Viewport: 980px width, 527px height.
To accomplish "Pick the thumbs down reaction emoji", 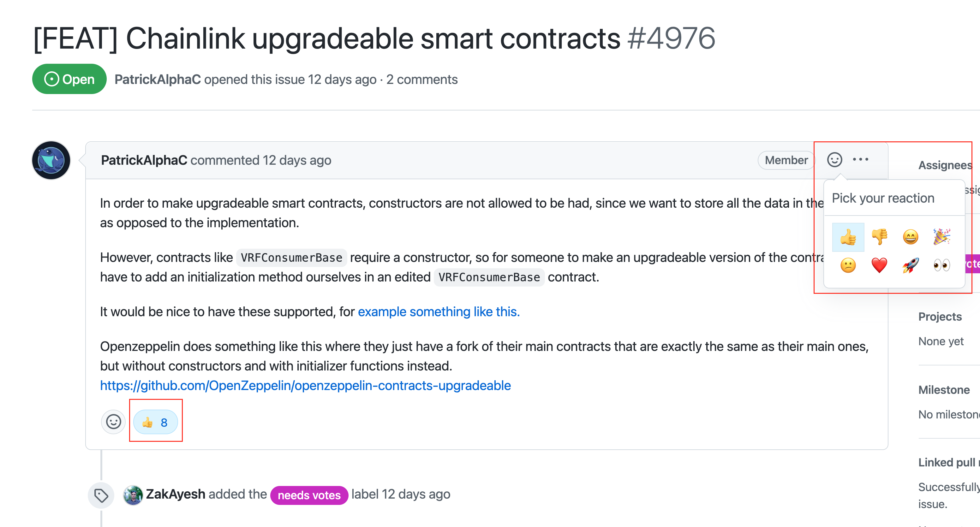I will 879,237.
